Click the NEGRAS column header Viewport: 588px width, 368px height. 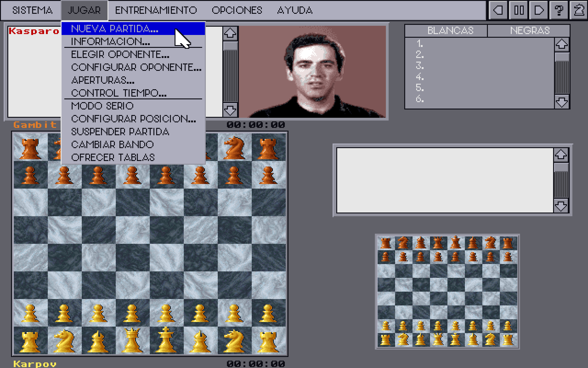(530, 31)
